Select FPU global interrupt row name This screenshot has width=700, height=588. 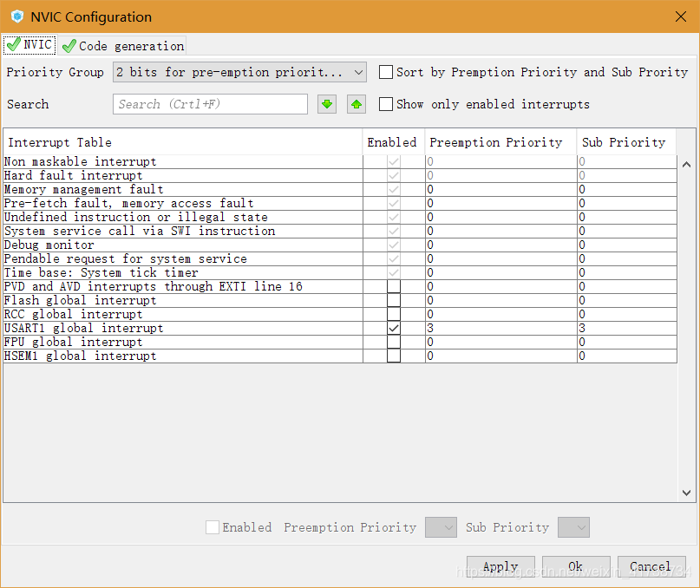(73, 342)
